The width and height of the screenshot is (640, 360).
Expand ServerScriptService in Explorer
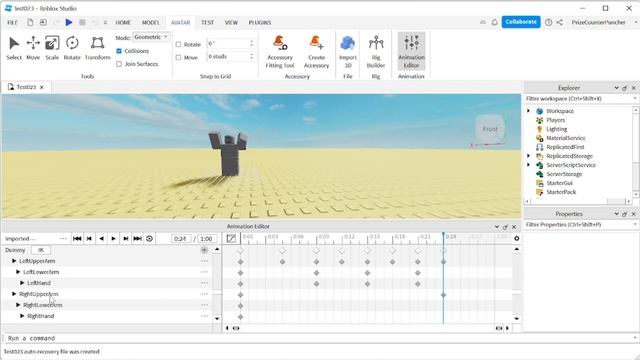529,165
